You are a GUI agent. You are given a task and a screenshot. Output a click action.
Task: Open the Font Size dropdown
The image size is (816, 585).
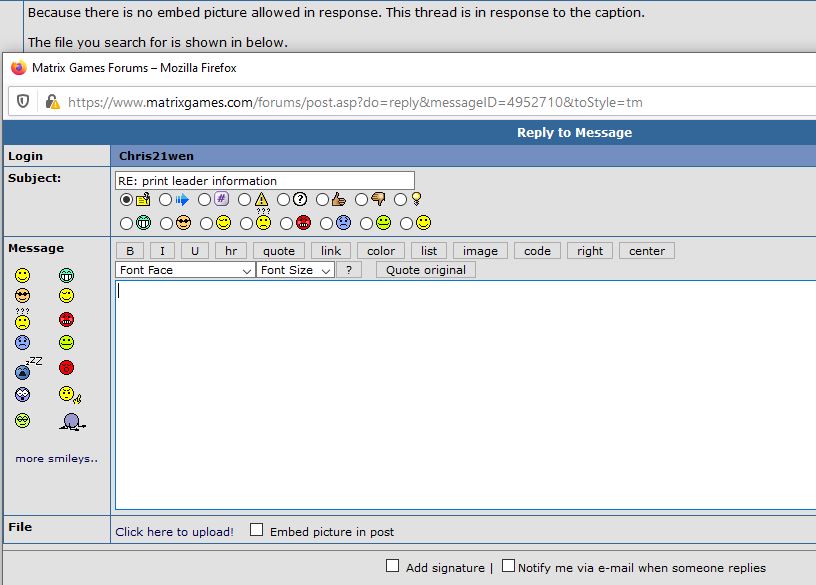pos(295,270)
